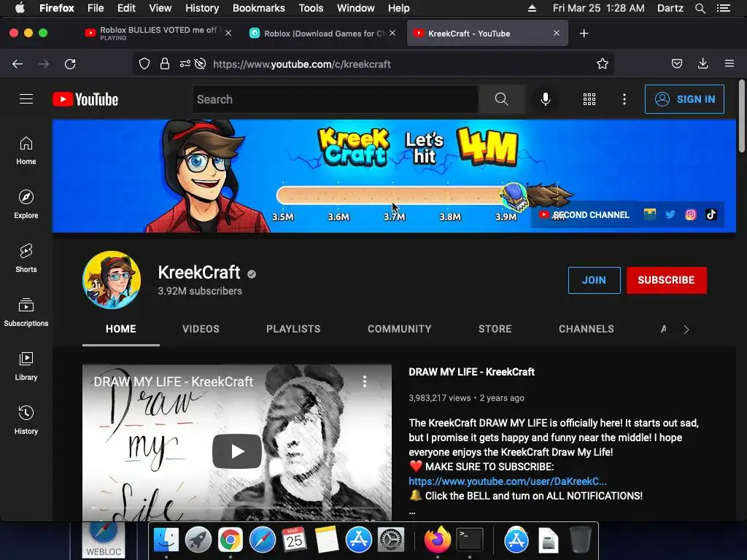Bookmark this page with star icon
This screenshot has width=747, height=560.
(x=602, y=64)
